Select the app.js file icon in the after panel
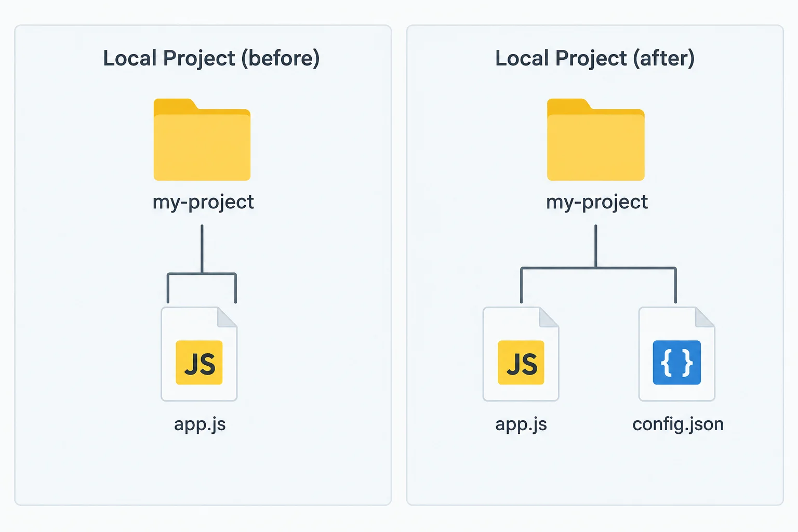 click(x=521, y=354)
